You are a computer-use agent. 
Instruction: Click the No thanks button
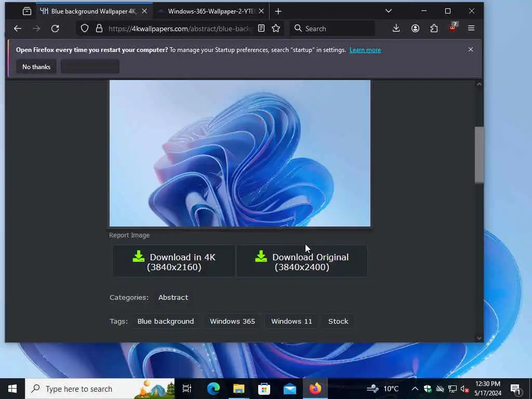[x=36, y=67]
